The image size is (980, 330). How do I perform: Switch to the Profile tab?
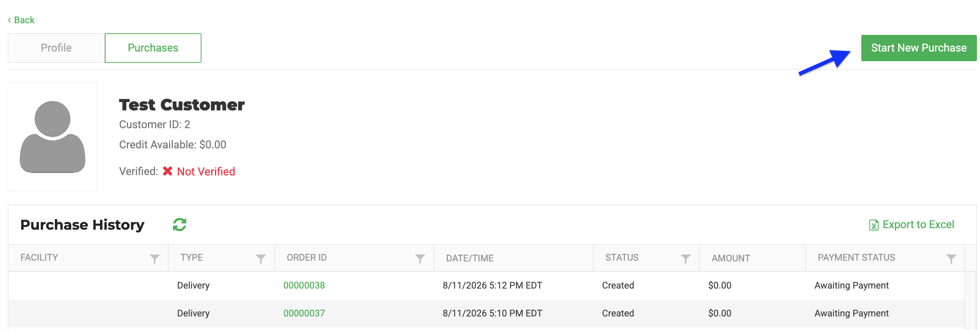pos(56,48)
